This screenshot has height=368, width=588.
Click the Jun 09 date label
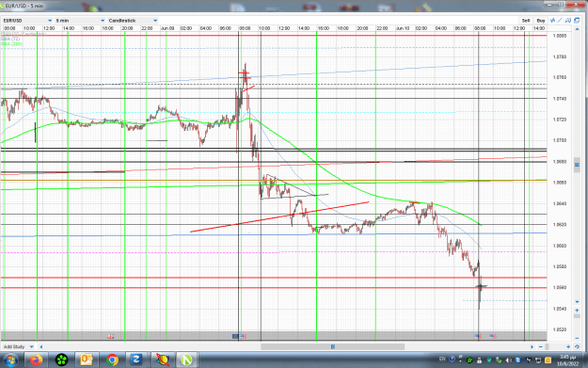click(167, 28)
